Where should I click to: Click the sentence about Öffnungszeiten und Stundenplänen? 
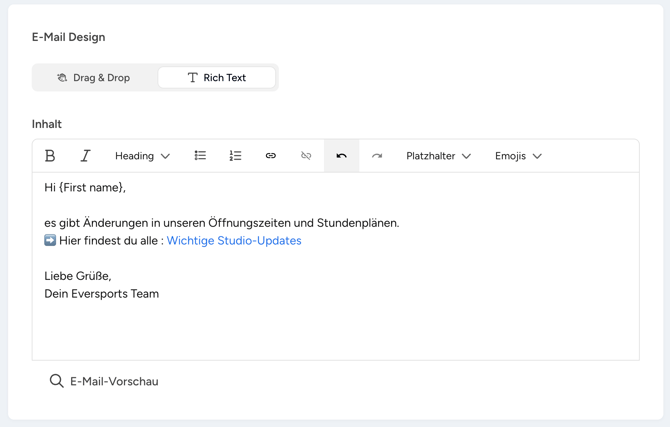pyautogui.click(x=221, y=223)
